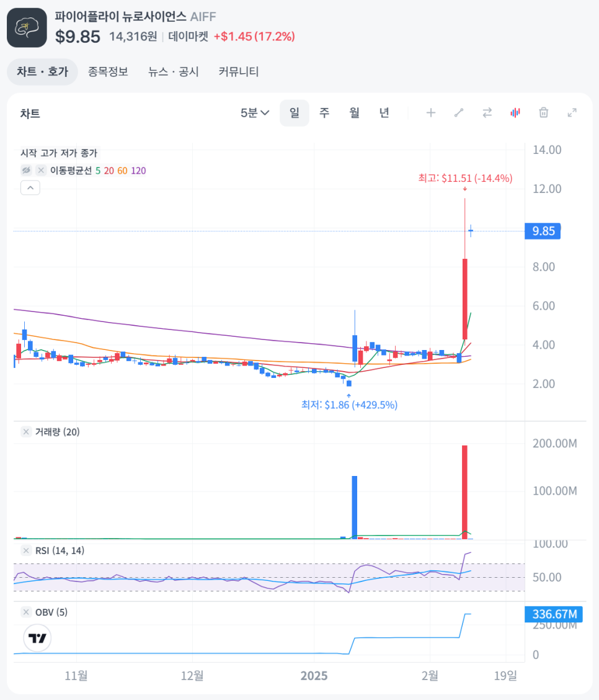Click the Firefly Neuroscience stock logo icon
The width and height of the screenshot is (599, 700).
click(x=27, y=28)
